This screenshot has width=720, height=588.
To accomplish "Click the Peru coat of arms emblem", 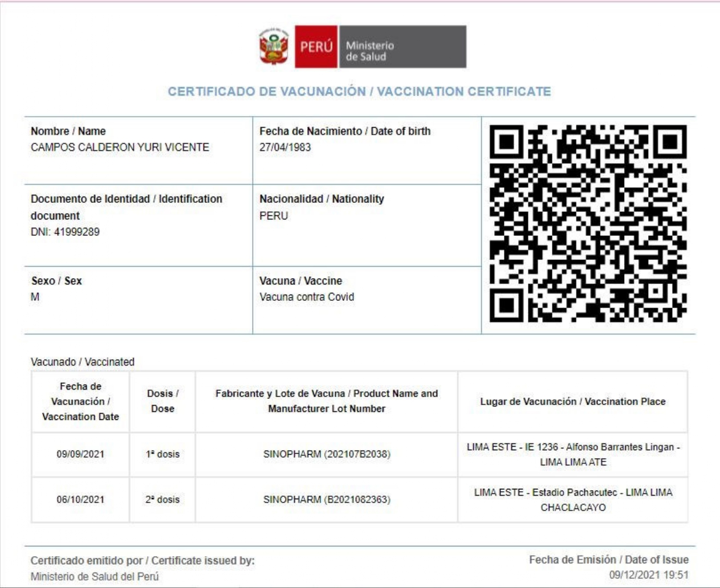I will pyautogui.click(x=274, y=47).
